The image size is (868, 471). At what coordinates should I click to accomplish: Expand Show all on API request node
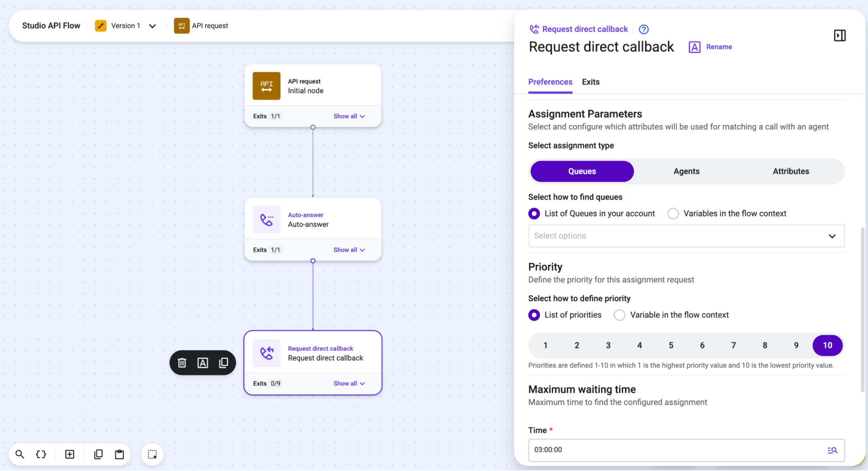(x=349, y=116)
